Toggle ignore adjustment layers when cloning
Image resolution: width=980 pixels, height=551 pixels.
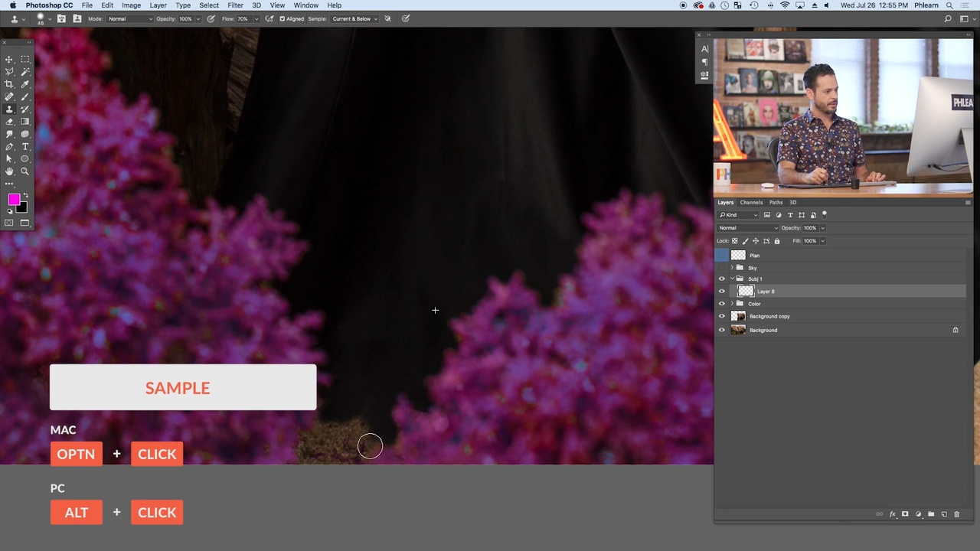(x=387, y=18)
